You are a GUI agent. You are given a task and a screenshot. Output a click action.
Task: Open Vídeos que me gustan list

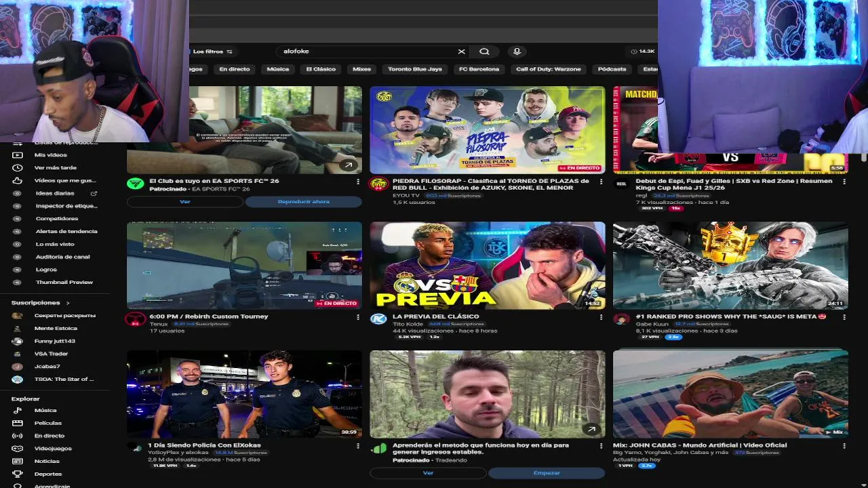click(x=64, y=180)
